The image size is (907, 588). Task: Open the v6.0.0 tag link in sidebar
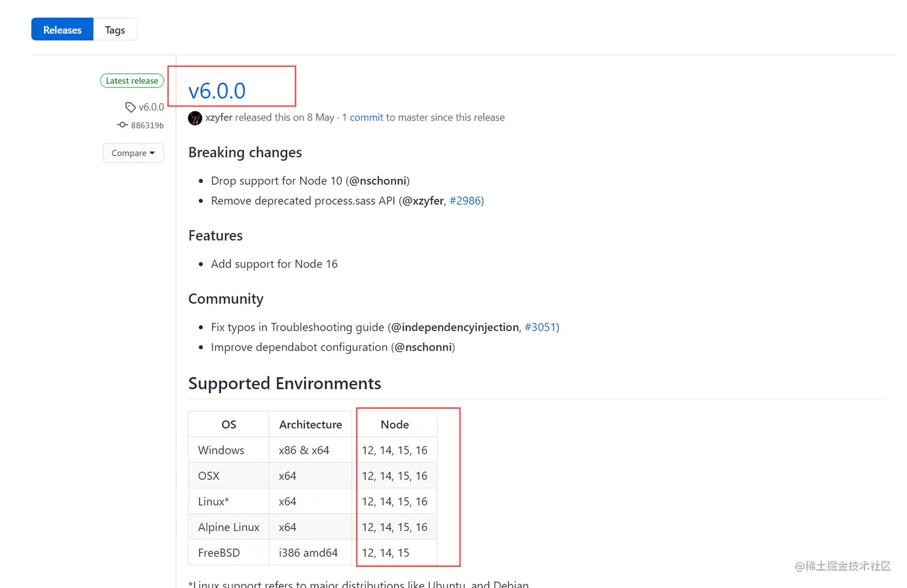pyautogui.click(x=151, y=107)
